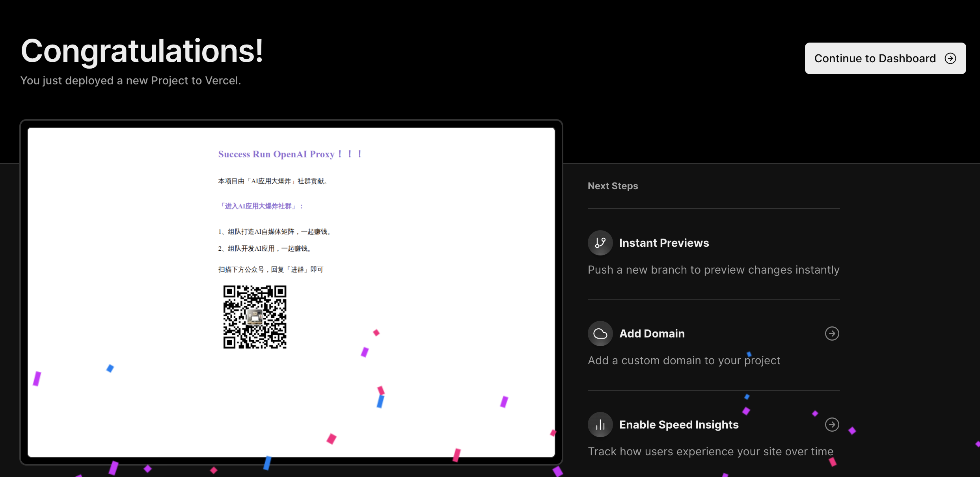Open Add Domain via arrow circle
This screenshot has height=477, width=980.
point(832,334)
